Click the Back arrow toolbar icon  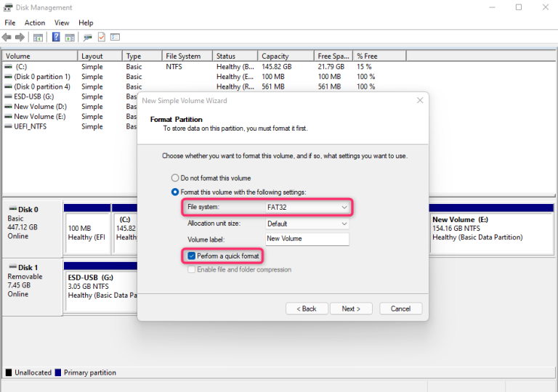pos(7,37)
